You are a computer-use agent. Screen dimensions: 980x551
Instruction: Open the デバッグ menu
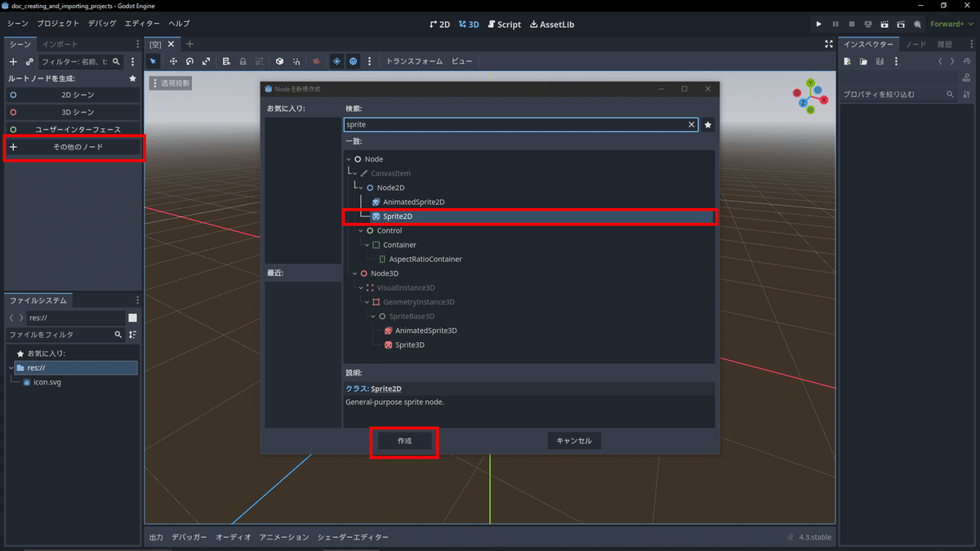pos(101,24)
